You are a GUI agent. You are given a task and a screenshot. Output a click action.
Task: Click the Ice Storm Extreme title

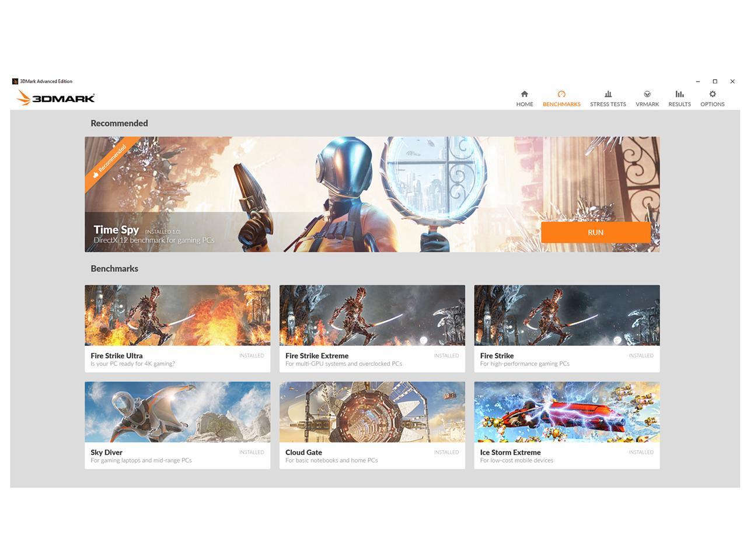[x=510, y=453]
